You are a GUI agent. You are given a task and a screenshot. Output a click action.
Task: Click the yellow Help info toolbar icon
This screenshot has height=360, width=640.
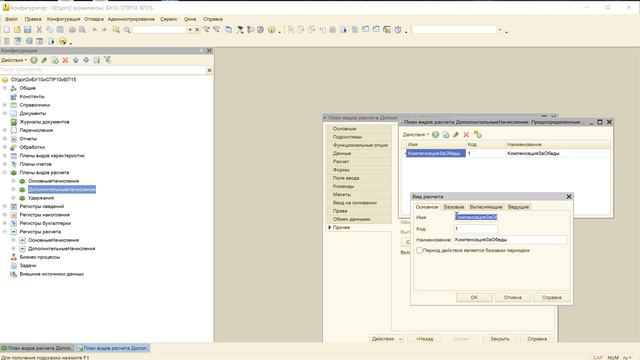point(271,30)
